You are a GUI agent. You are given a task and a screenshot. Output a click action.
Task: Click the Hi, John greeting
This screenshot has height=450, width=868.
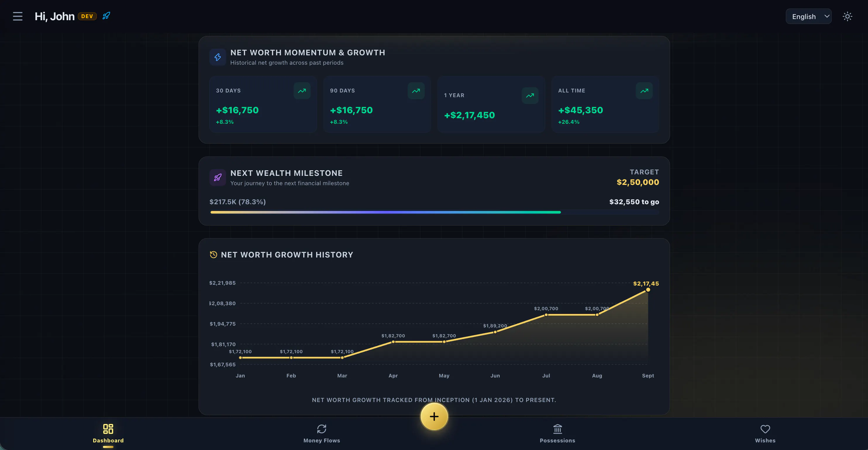point(55,16)
